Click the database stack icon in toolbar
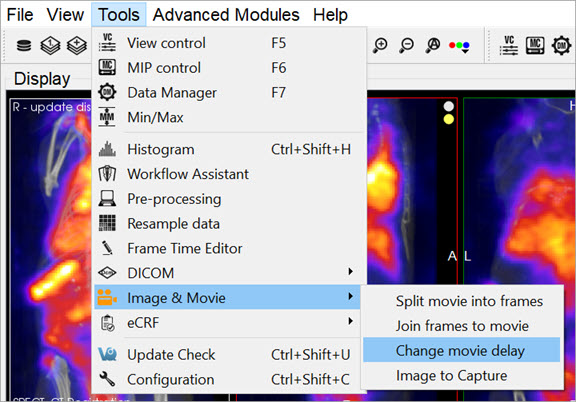Screen dimensions: 576x402 [24, 46]
